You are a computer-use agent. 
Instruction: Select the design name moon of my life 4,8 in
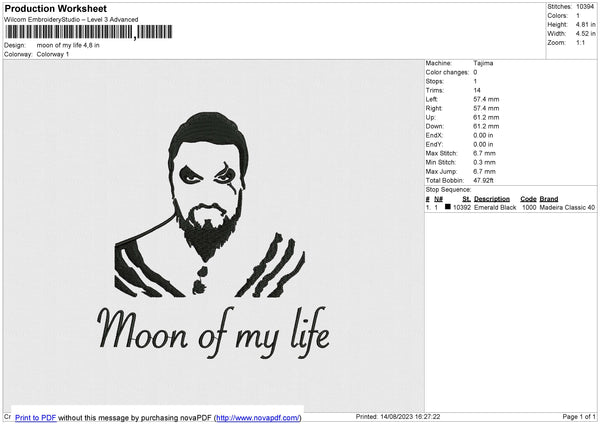pyautogui.click(x=68, y=45)
